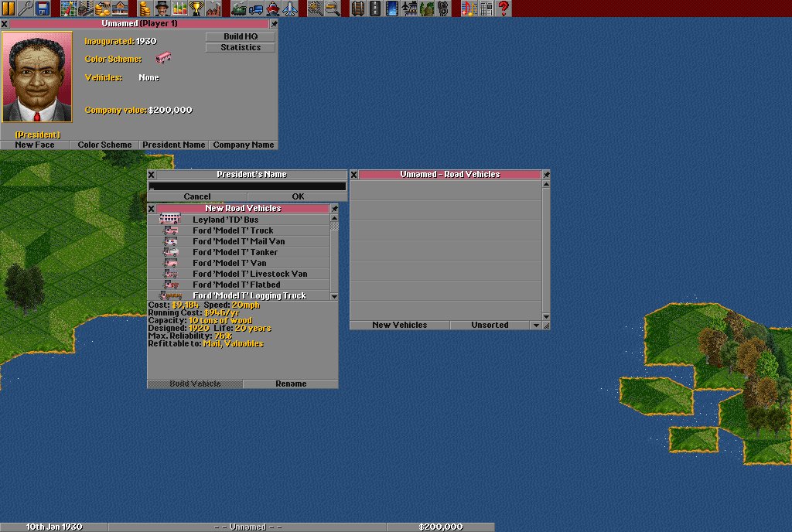The image size is (792, 532).
Task: Toggle pin on New Road Vehicles window
Action: [x=334, y=209]
